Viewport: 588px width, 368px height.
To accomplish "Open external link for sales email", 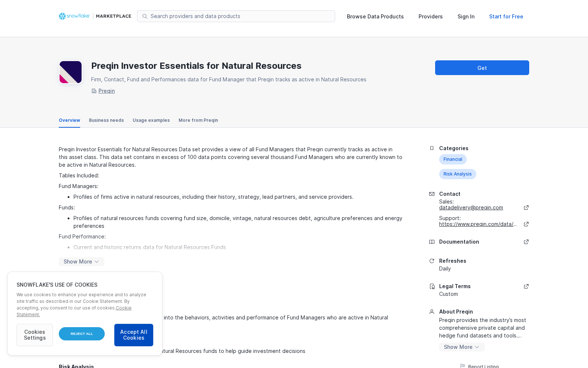I will 526,208.
